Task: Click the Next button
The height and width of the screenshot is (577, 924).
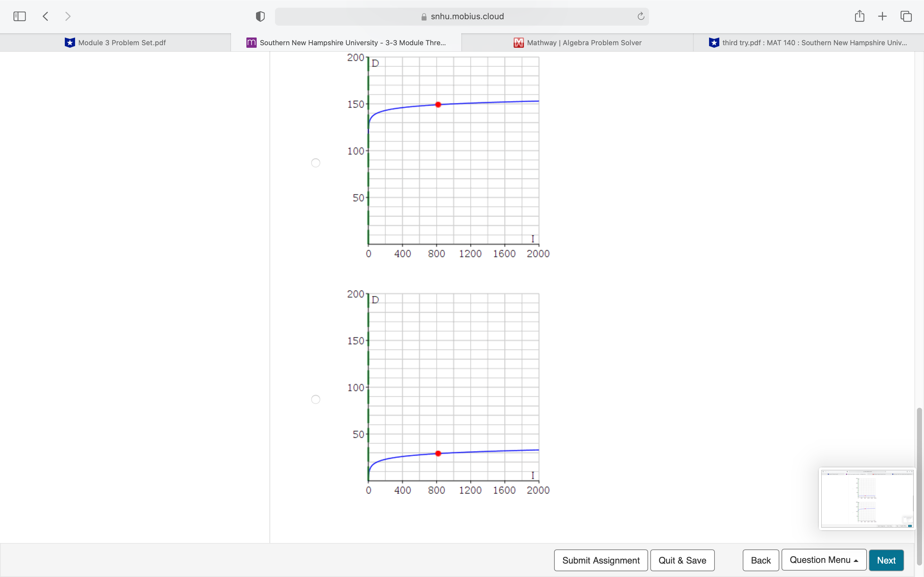Action: [886, 560]
